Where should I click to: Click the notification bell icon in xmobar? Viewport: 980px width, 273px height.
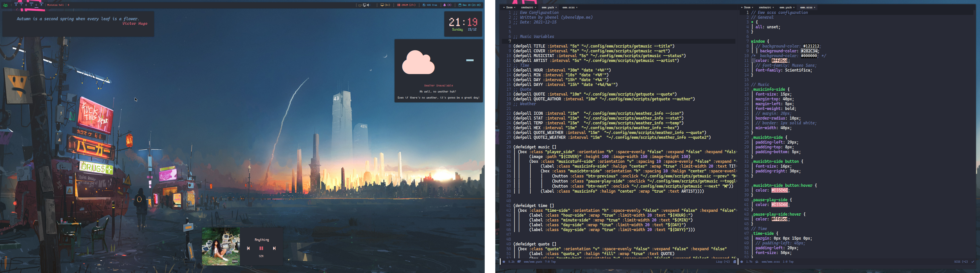(445, 5)
